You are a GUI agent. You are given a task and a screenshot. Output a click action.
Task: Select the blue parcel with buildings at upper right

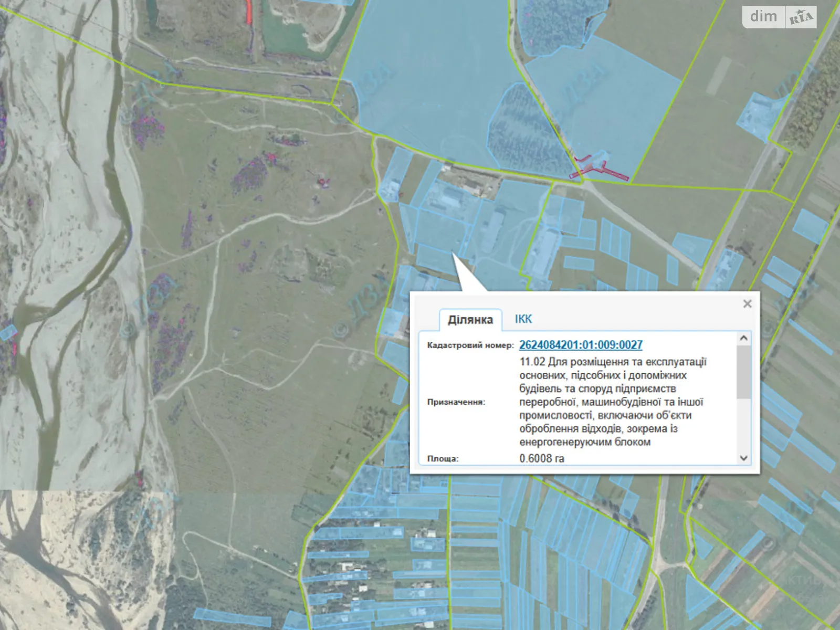tap(756, 115)
